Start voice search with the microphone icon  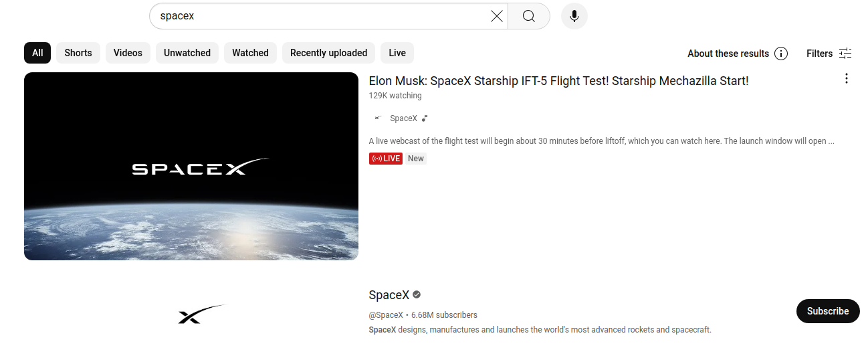[x=574, y=16]
